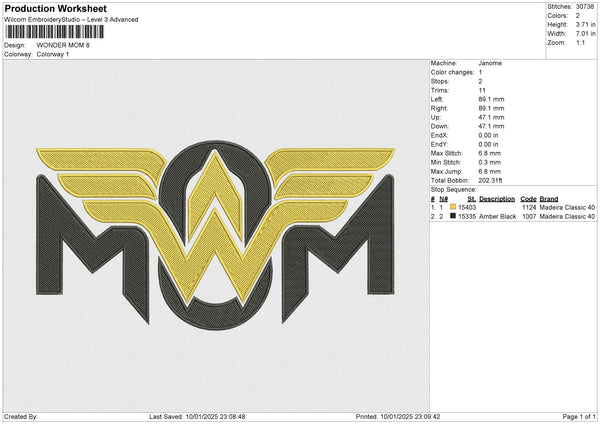
Task: Click the stitch count 15403
Action: coord(467,207)
